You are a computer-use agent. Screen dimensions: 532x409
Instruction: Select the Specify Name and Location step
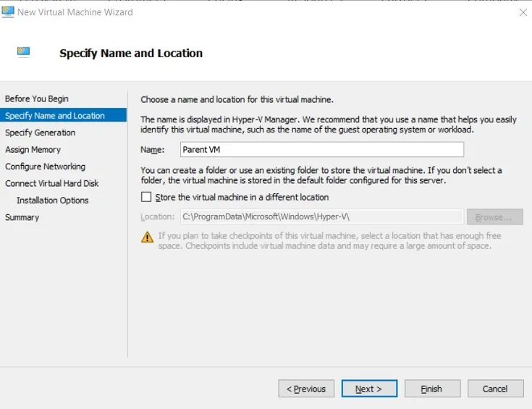tap(55, 116)
